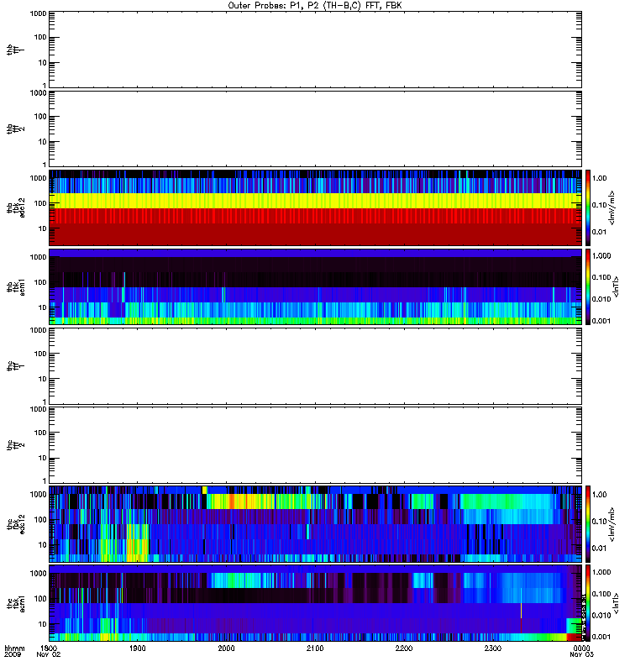Select the thc fbk edc12 color scale bar
The width and height of the screenshot is (630, 672).
coord(588,523)
